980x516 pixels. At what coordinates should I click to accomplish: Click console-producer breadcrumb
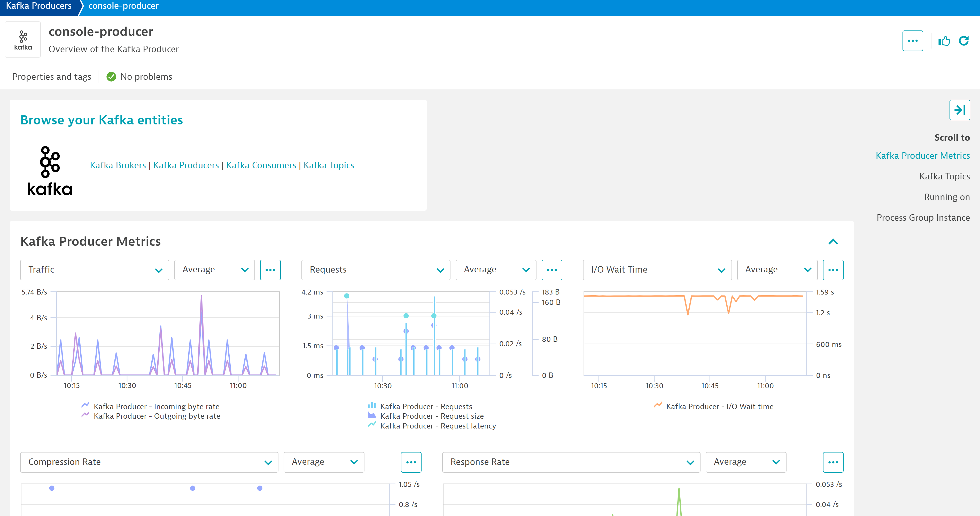tap(123, 6)
